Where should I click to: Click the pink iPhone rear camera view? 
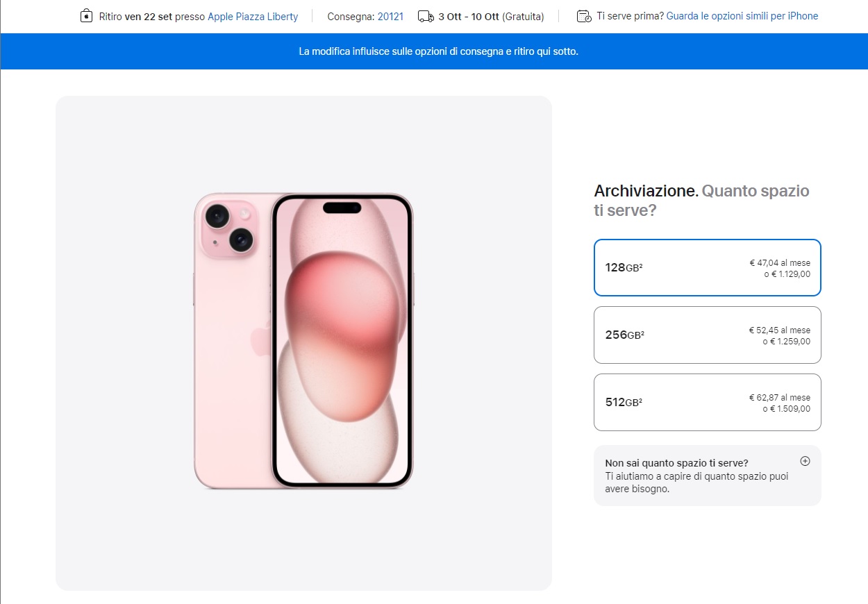[229, 340]
